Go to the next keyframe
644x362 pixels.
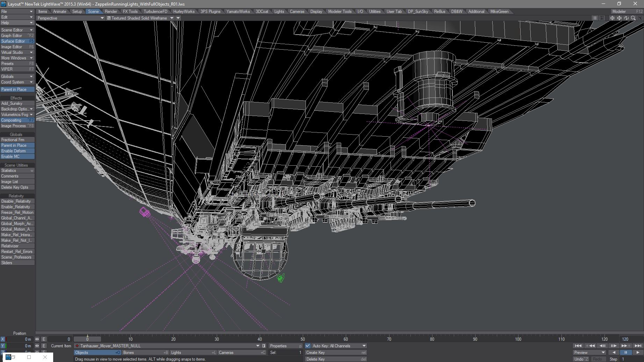[x=625, y=346]
